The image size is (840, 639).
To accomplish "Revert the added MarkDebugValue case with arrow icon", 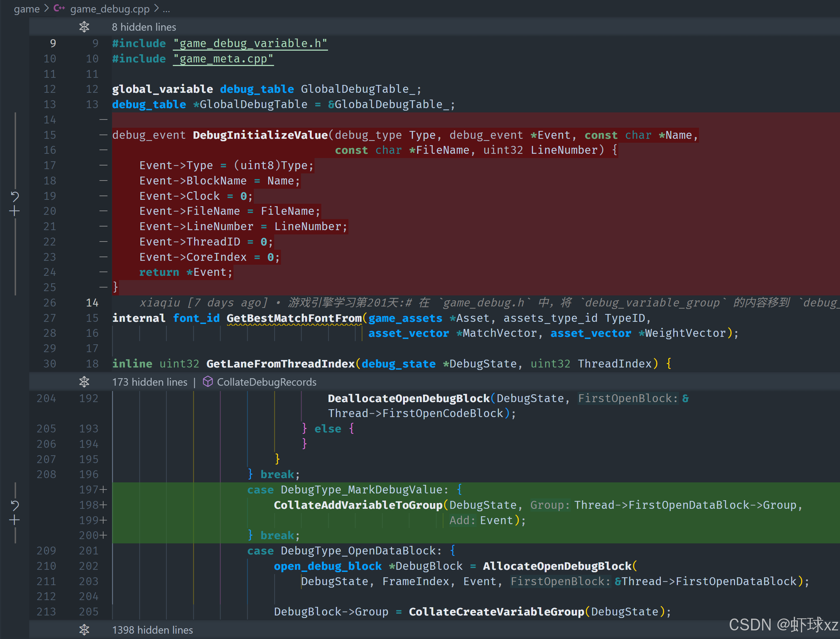I will [x=15, y=506].
